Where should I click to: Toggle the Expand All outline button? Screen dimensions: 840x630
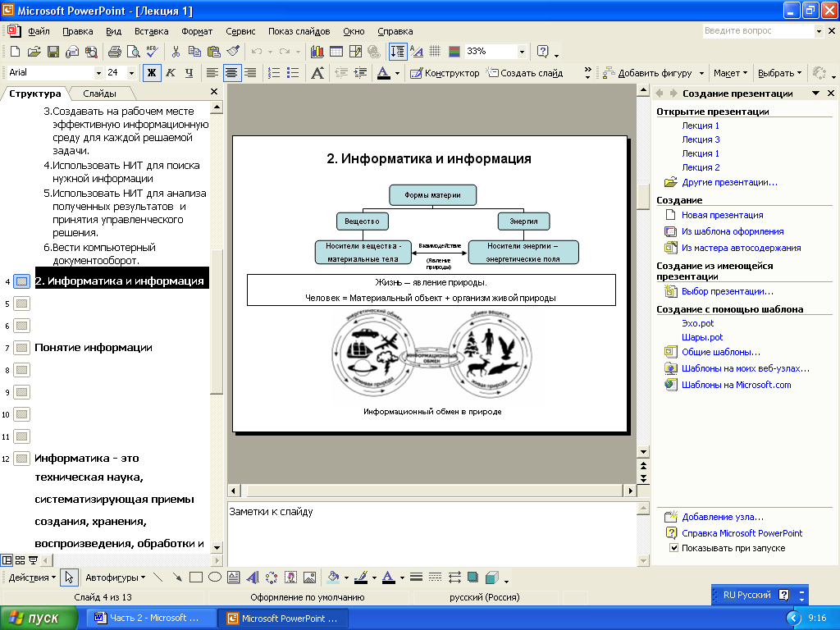click(x=398, y=52)
